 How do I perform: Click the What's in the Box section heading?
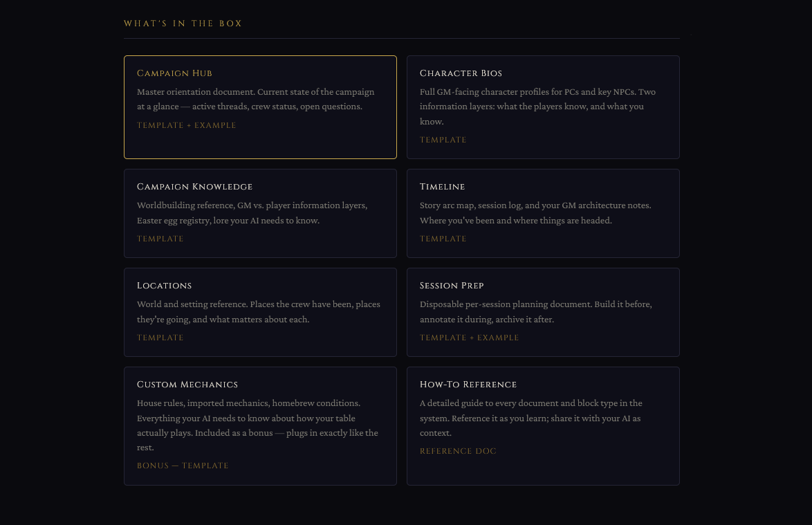(183, 24)
